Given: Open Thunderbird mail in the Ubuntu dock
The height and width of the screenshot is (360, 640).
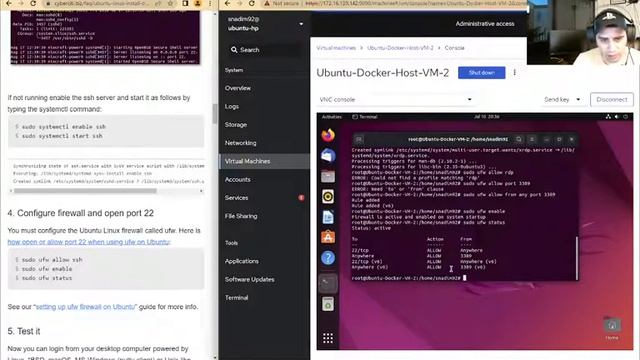Looking at the screenshot, I should point(328,156).
